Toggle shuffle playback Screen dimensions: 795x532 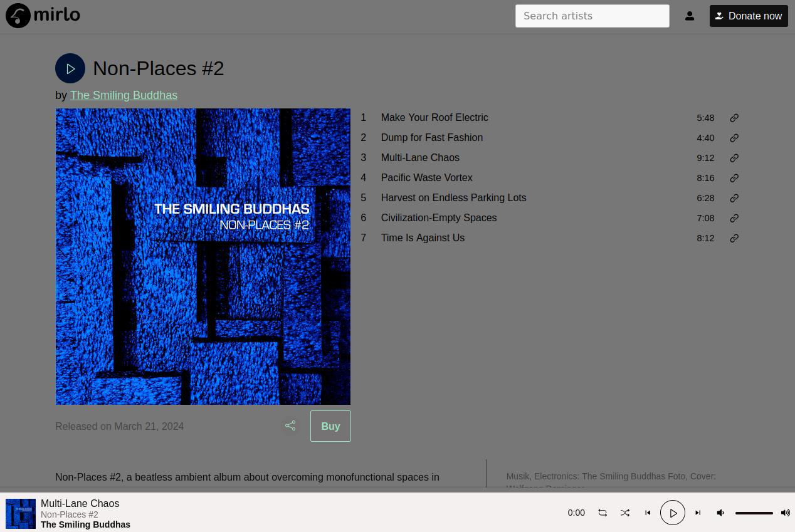pos(625,513)
